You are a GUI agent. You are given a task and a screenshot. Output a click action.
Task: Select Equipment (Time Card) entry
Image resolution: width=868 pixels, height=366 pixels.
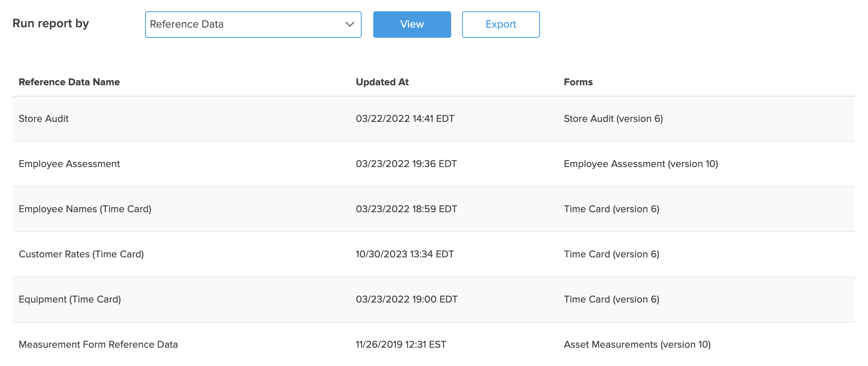[x=70, y=299]
